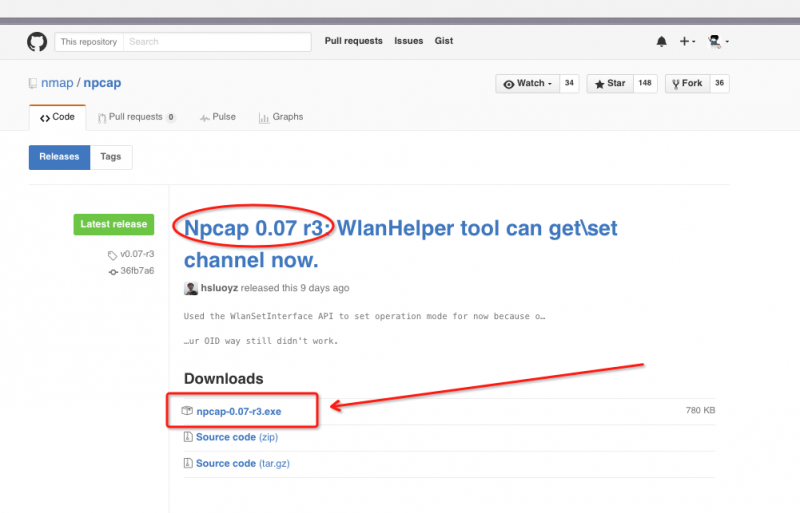Click the 780 KB file size text
This screenshot has height=513, width=800.
[700, 410]
